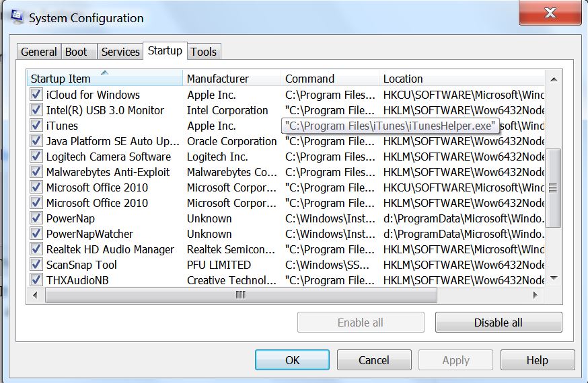Toggle the iTunes startup checkbox
This screenshot has width=588, height=383.
coord(36,126)
